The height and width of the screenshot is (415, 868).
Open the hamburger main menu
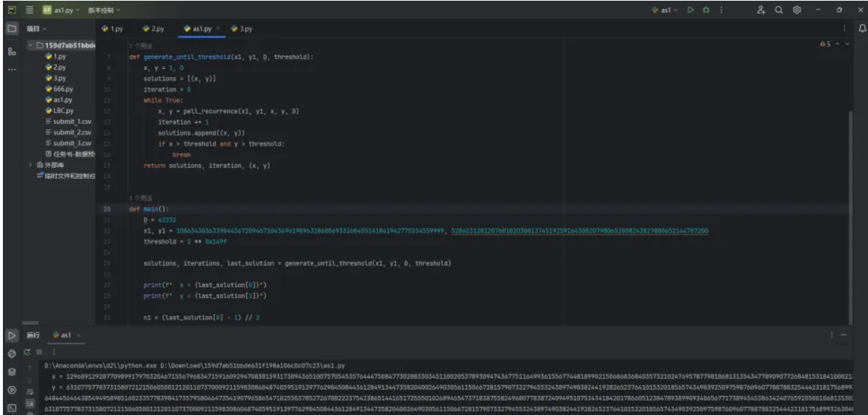coord(30,10)
